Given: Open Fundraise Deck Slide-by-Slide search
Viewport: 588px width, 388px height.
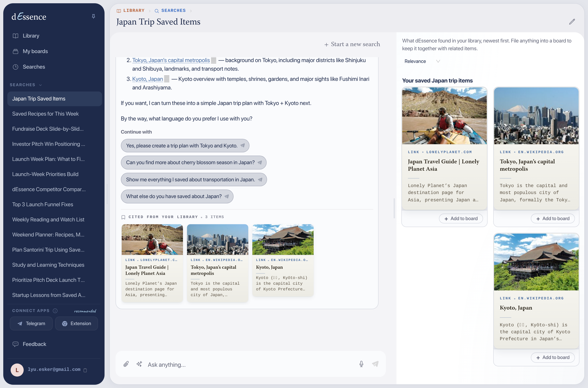Looking at the screenshot, I should click(x=55, y=129).
